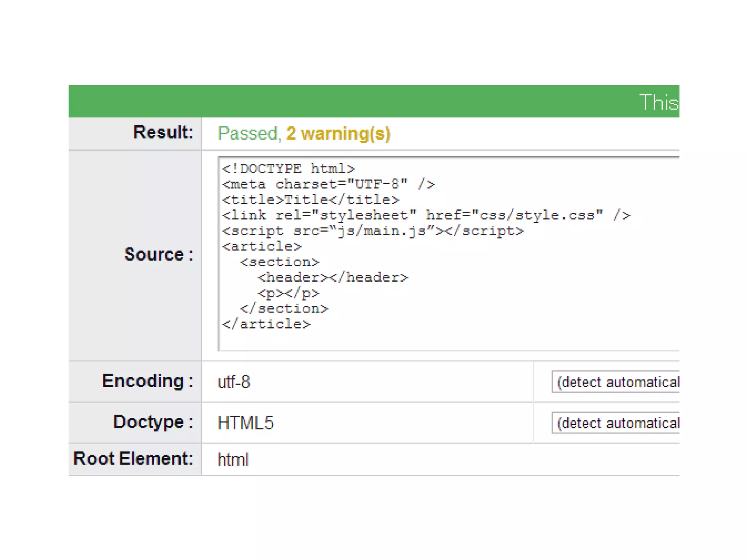The height and width of the screenshot is (560, 747).
Task: Click the stylesheet link line in the source
Action: tap(426, 215)
